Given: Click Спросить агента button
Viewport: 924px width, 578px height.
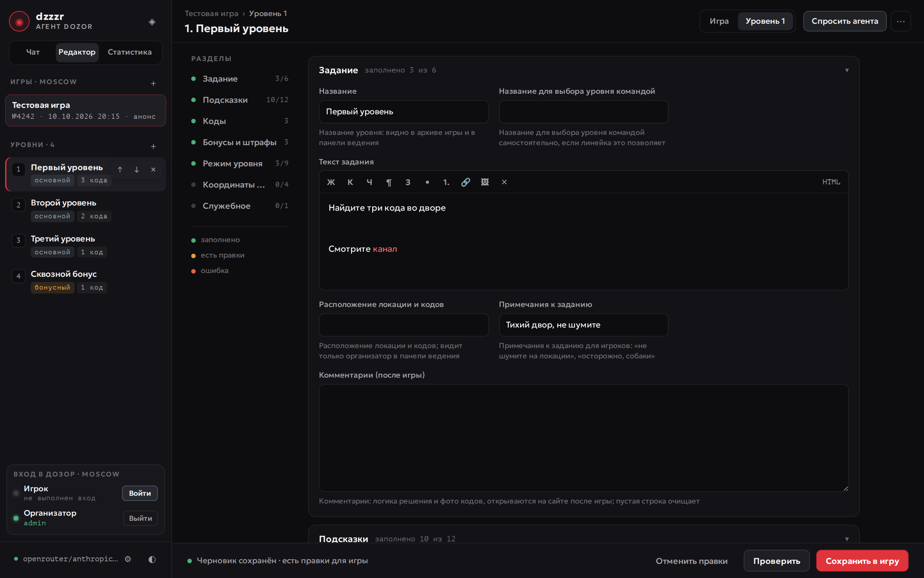Looking at the screenshot, I should (x=844, y=22).
